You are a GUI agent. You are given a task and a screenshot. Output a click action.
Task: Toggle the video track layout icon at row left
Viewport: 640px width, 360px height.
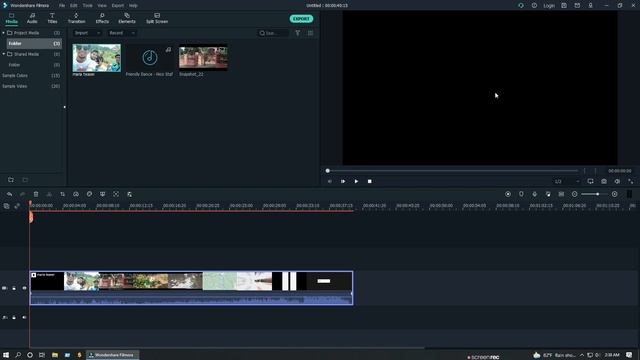4,288
